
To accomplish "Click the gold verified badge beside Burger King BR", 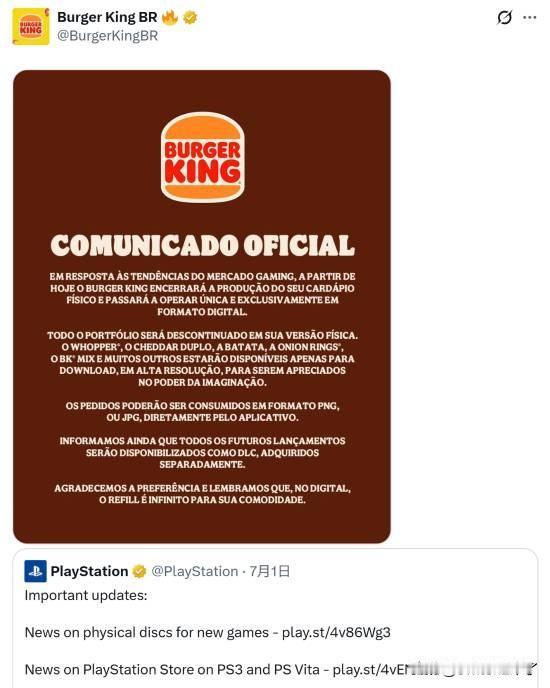I will 190,18.
